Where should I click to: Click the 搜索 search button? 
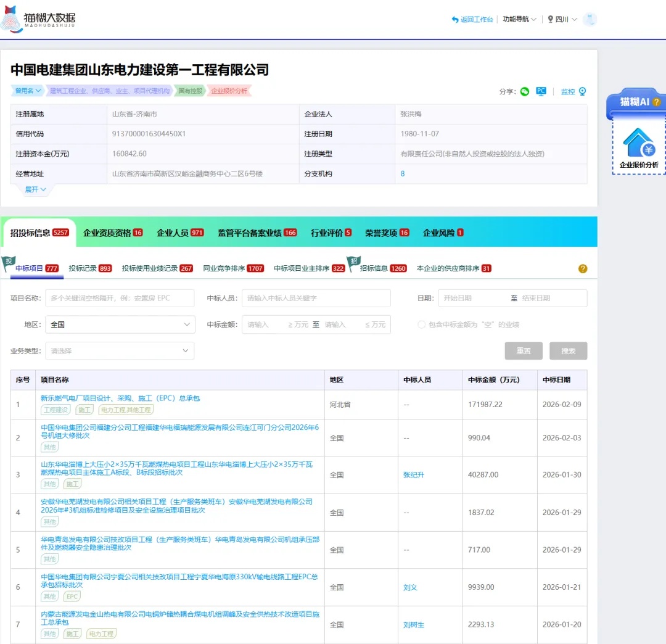tap(569, 351)
